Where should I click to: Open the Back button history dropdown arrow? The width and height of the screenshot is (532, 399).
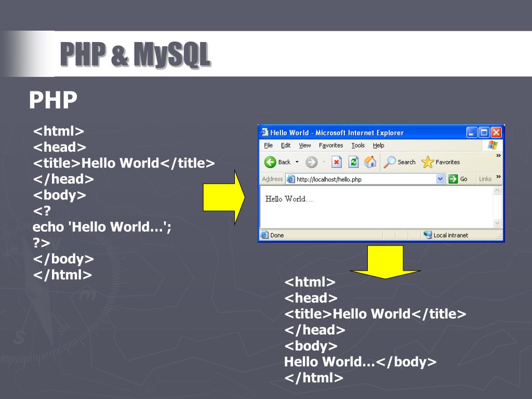297,162
